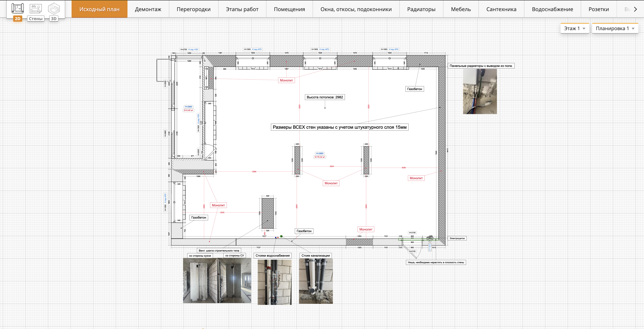Select the Стояк канализации caption

click(315, 256)
